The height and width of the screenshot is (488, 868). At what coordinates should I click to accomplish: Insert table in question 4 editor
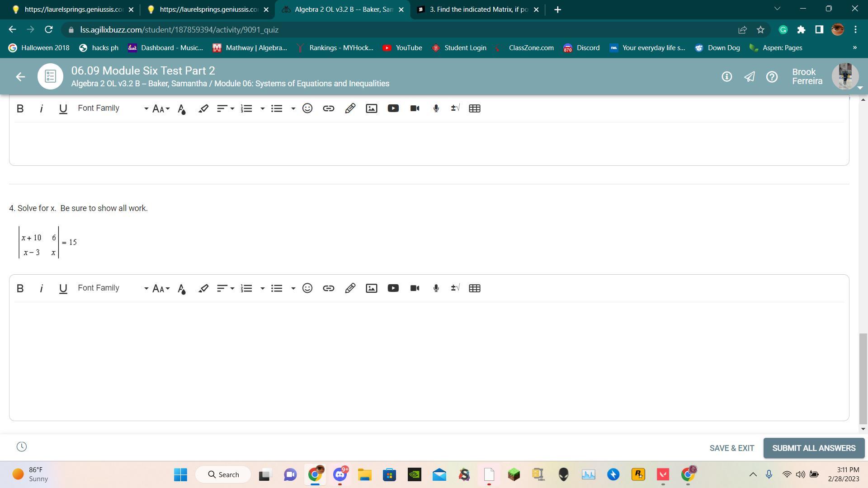coord(475,288)
